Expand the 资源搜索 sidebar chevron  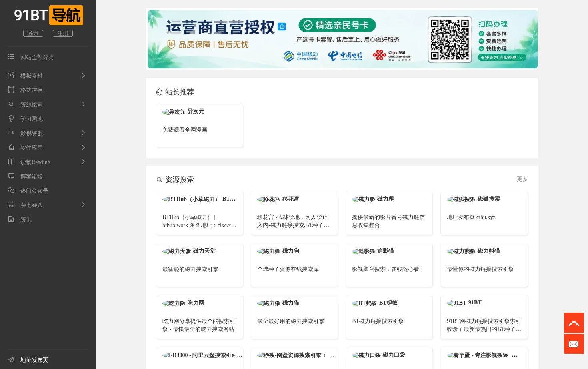click(83, 104)
